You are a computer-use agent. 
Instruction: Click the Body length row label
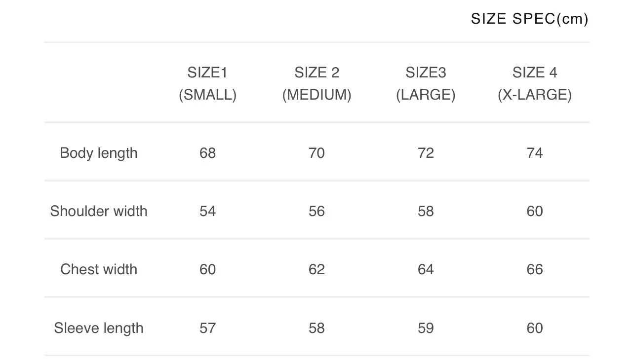99,153
